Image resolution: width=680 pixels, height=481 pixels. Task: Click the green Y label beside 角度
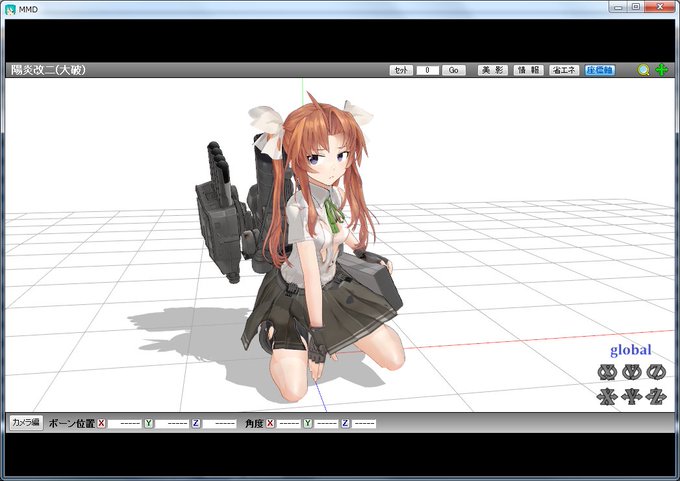click(307, 423)
